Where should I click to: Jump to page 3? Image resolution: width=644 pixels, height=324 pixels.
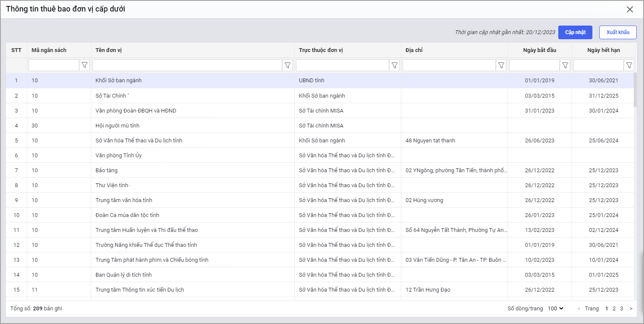tap(621, 309)
